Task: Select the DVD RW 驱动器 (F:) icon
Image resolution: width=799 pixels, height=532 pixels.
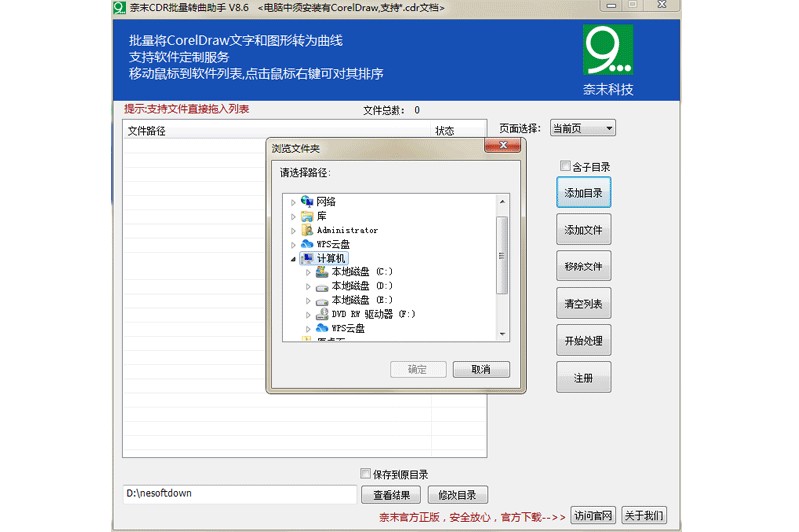Action: 322,314
